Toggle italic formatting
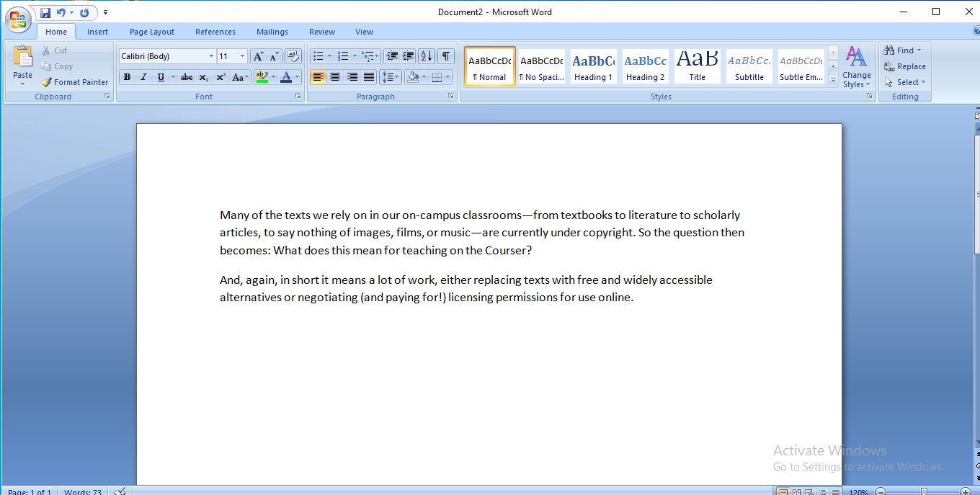 [143, 77]
